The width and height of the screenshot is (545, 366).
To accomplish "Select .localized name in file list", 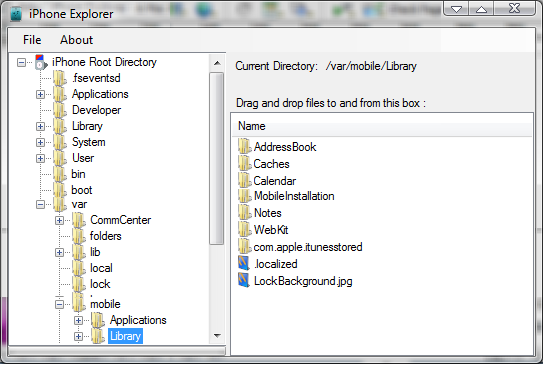I will (x=276, y=264).
